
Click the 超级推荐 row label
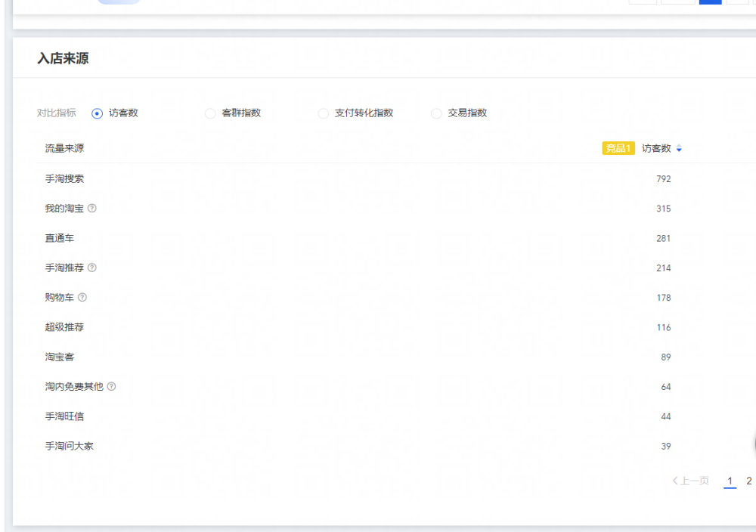(x=64, y=327)
